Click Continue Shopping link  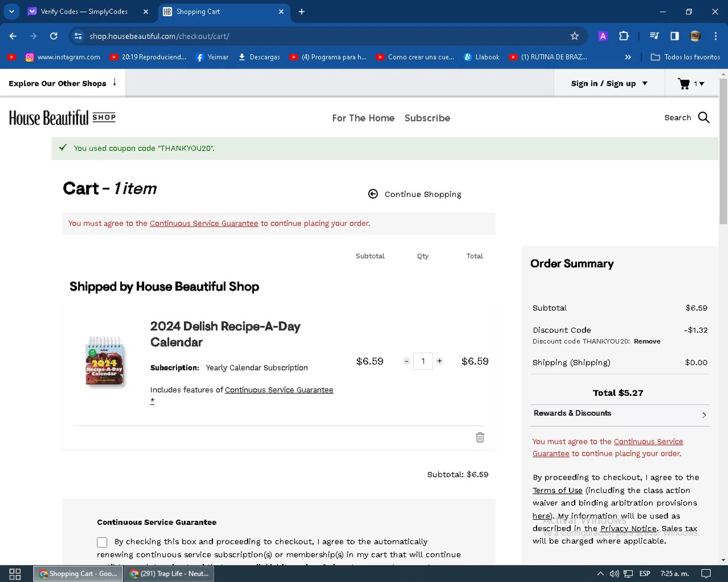coord(414,194)
